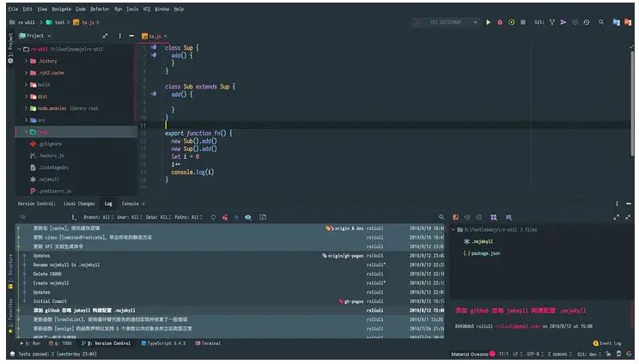This screenshot has height=364, width=639.
Task: Toggle the 1: Project side tab
Action: [10, 48]
